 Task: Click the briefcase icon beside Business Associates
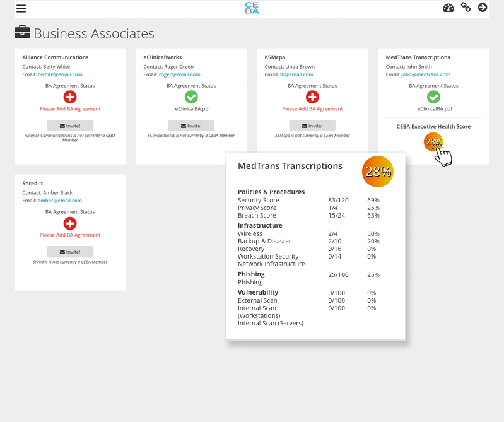point(22,32)
